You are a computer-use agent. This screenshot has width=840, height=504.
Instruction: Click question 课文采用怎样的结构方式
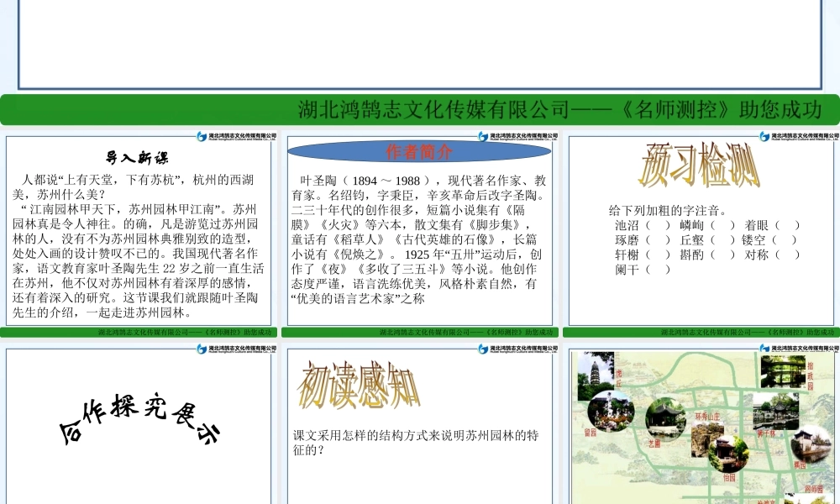[x=416, y=443]
